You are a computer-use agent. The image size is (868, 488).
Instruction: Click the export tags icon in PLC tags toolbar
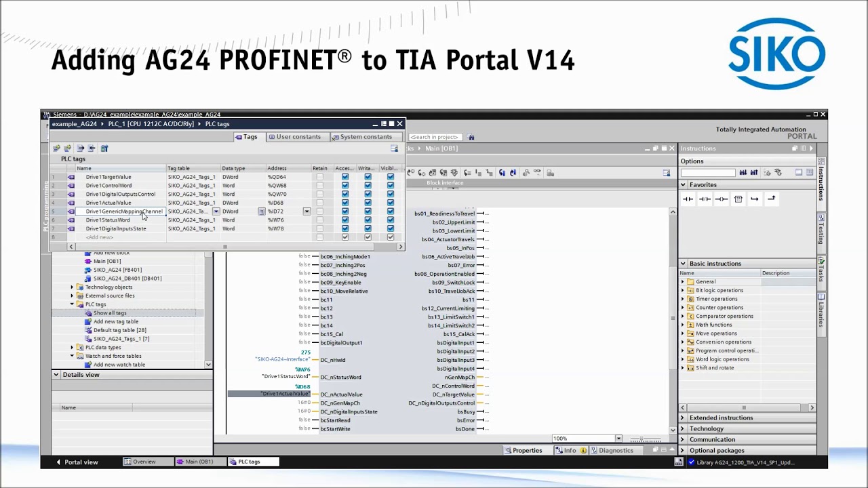(x=80, y=148)
